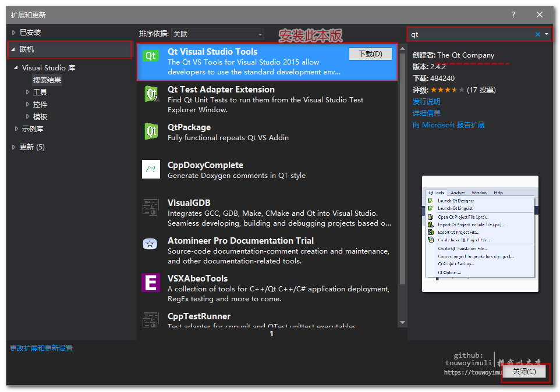Close the 扩展和更新 dialog window
This screenshot has width=560, height=392.
click(539, 15)
